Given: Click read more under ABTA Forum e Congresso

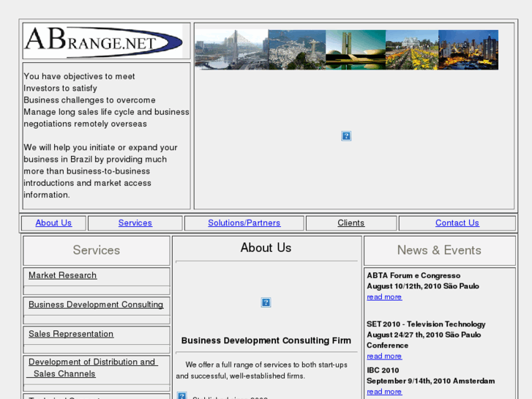Looking at the screenshot, I should 384,297.
